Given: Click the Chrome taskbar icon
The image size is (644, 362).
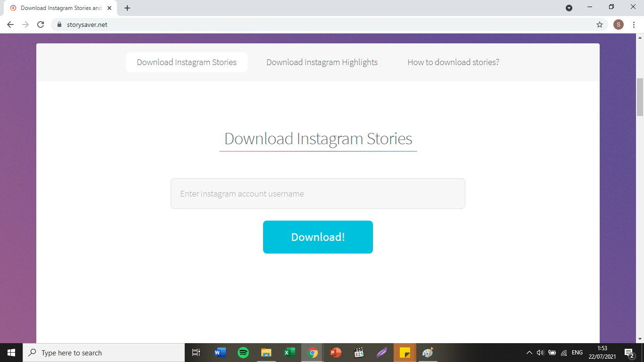Looking at the screenshot, I should 313,353.
